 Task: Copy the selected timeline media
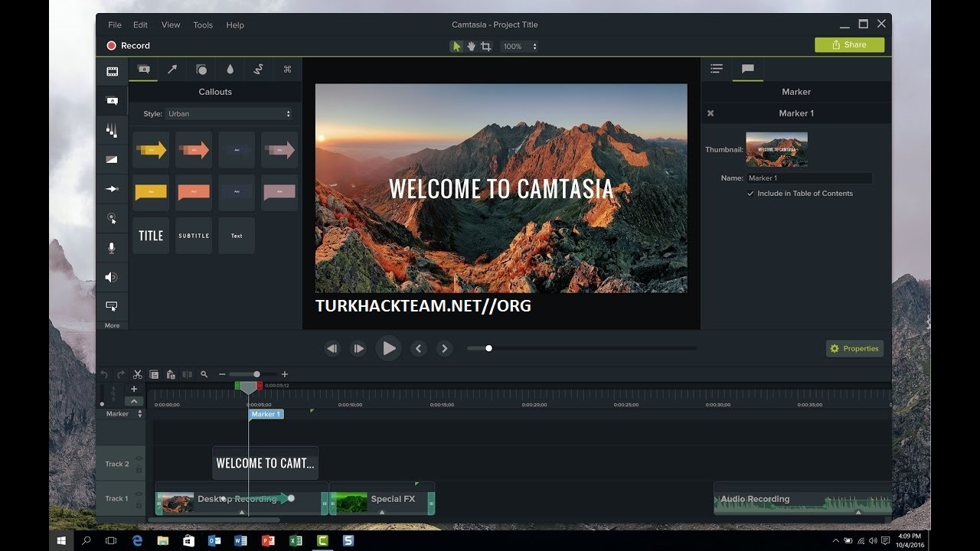point(154,374)
